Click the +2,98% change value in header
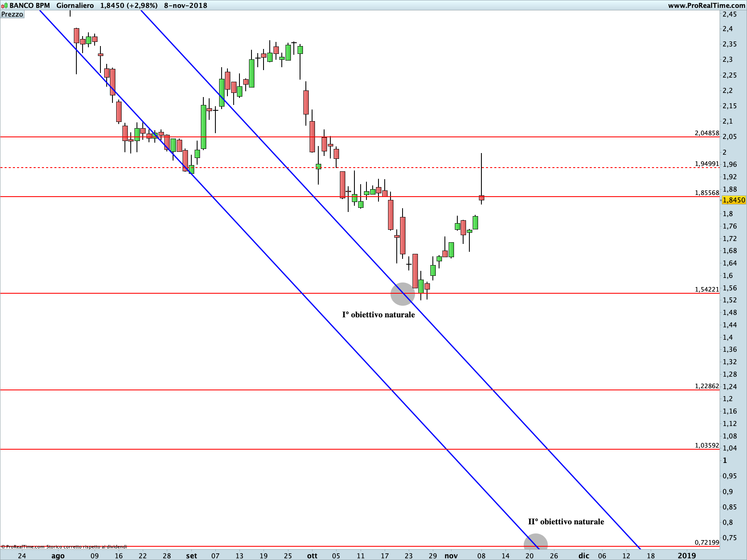Screen dimensions: 747x560 click(142, 5)
